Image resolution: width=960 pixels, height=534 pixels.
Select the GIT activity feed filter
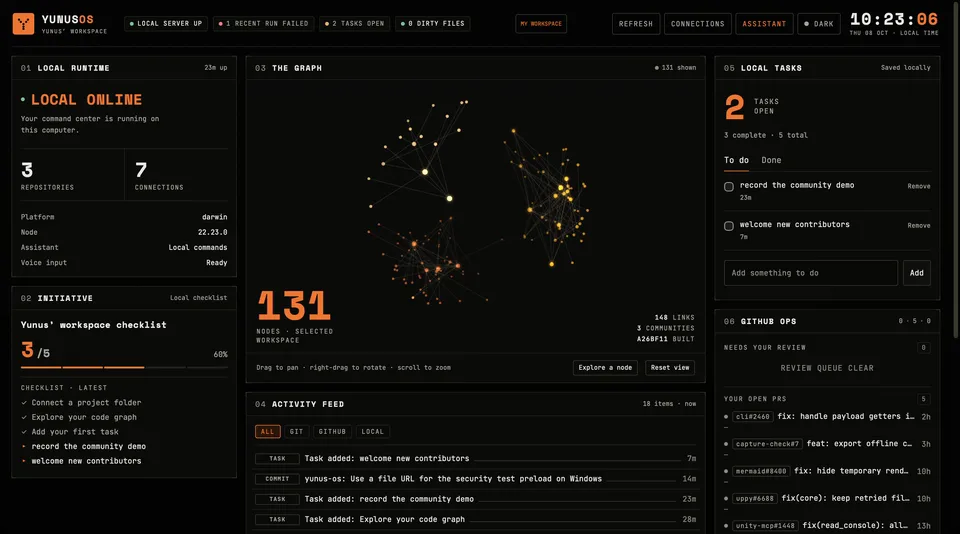coord(296,432)
